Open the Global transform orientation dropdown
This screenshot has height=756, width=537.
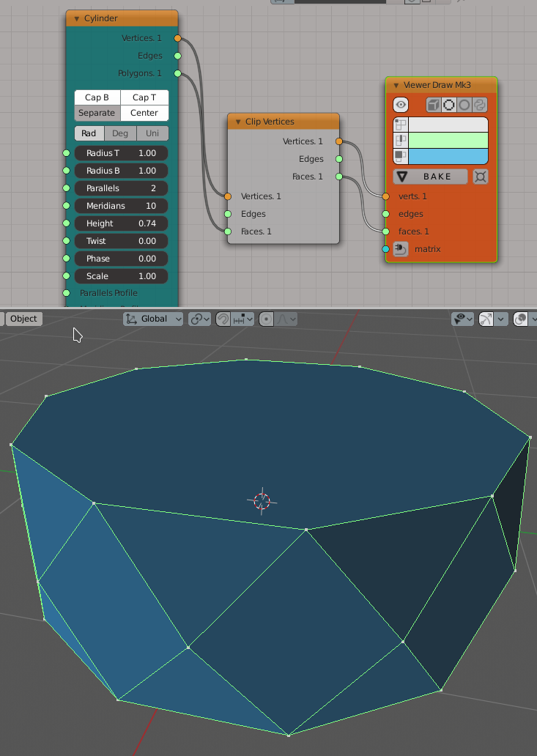click(154, 319)
